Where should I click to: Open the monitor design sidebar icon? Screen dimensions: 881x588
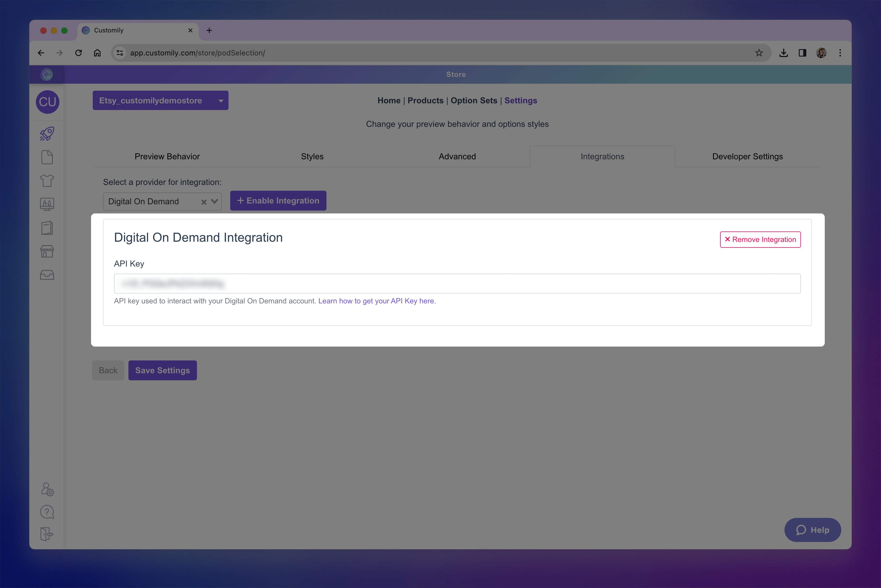(x=47, y=204)
